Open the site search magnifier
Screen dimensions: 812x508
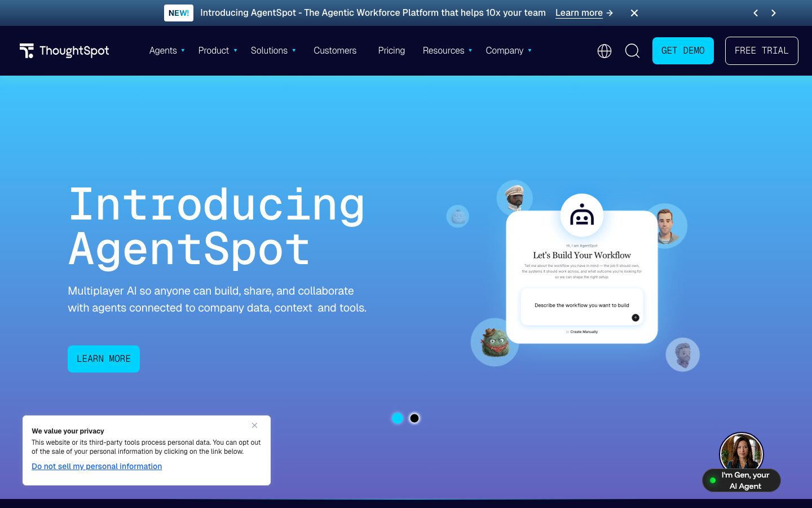click(x=633, y=51)
